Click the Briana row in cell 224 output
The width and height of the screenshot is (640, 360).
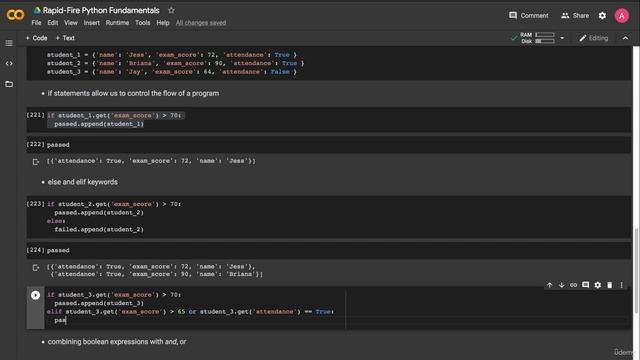pyautogui.click(x=157, y=274)
